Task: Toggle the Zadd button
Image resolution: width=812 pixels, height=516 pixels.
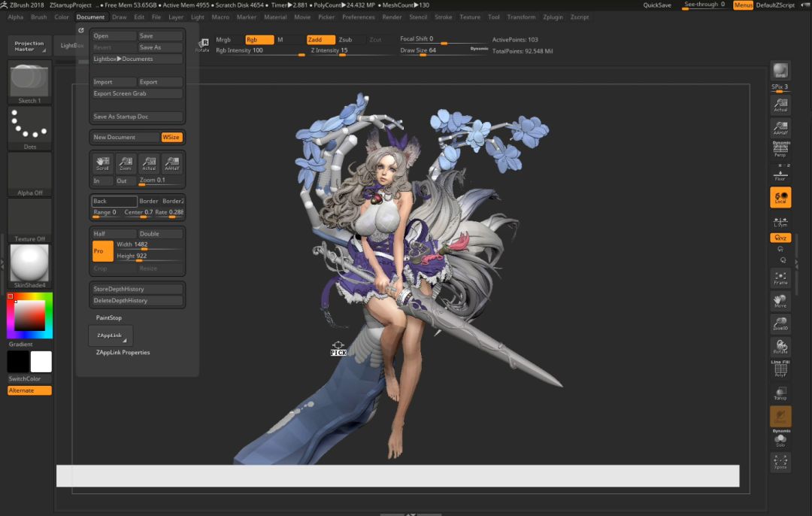Action: 320,39
